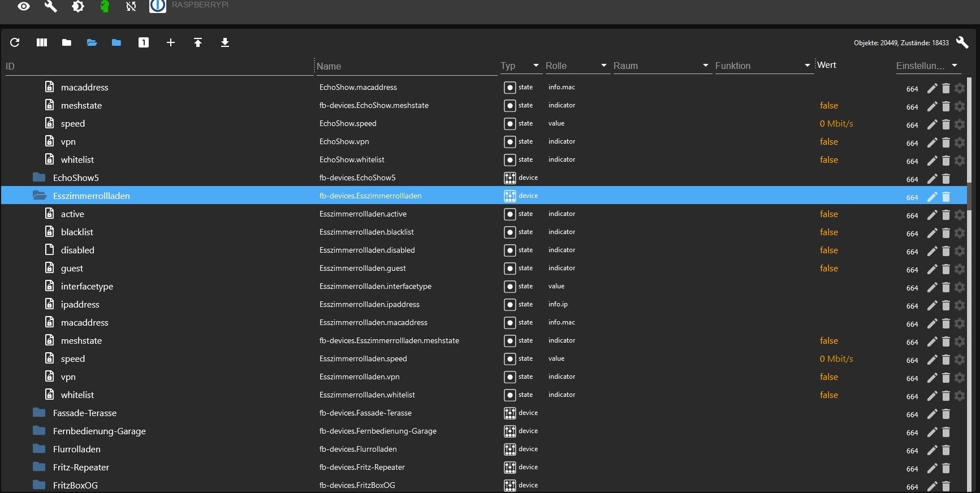
Task: Open settings gear for Esszimmerrollladen.ipaddress
Action: [x=960, y=305]
